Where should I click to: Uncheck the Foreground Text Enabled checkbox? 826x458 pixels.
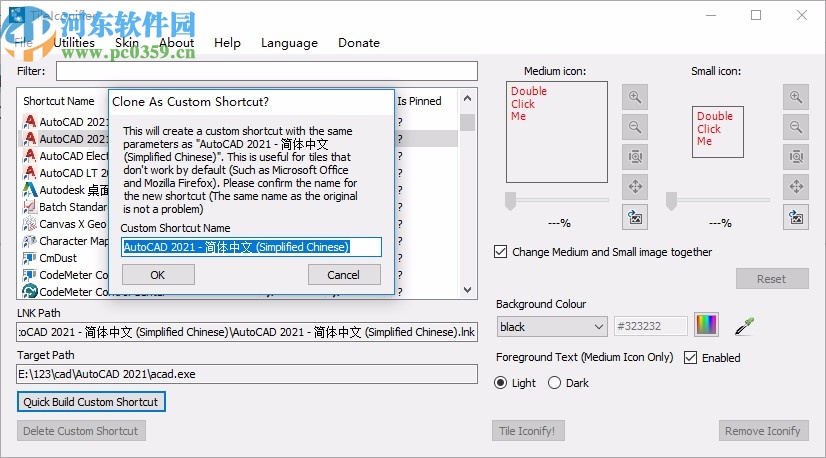(x=690, y=357)
